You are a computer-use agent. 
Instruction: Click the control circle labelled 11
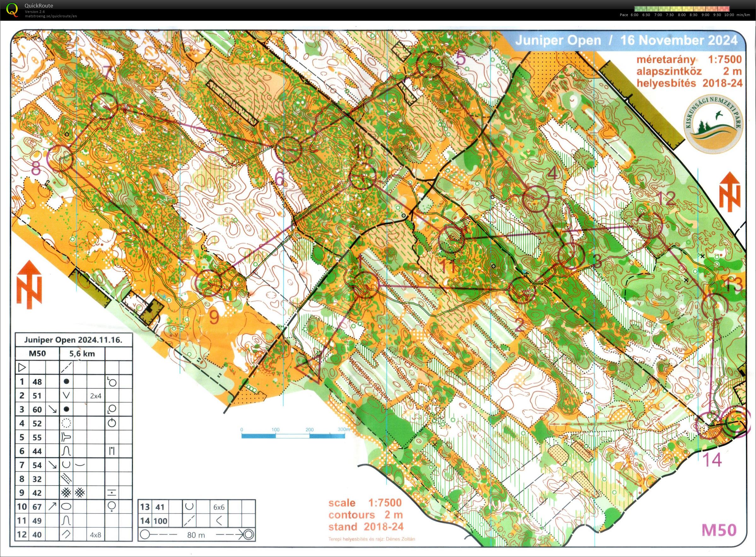click(451, 240)
